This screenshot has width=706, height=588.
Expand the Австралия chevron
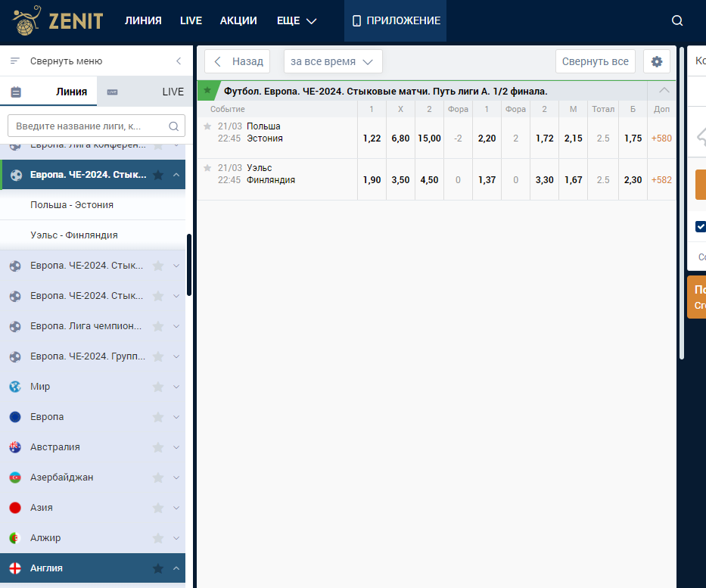(176, 447)
